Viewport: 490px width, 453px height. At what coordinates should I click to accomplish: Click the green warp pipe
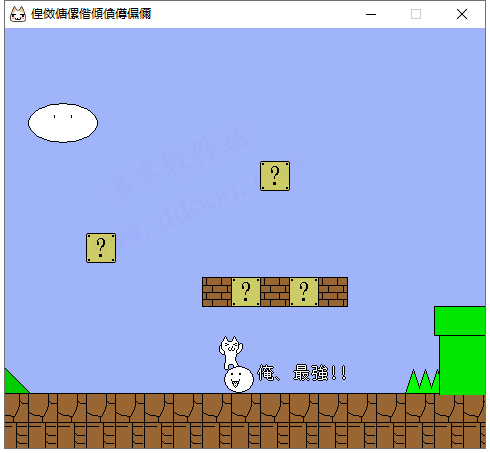460,350
